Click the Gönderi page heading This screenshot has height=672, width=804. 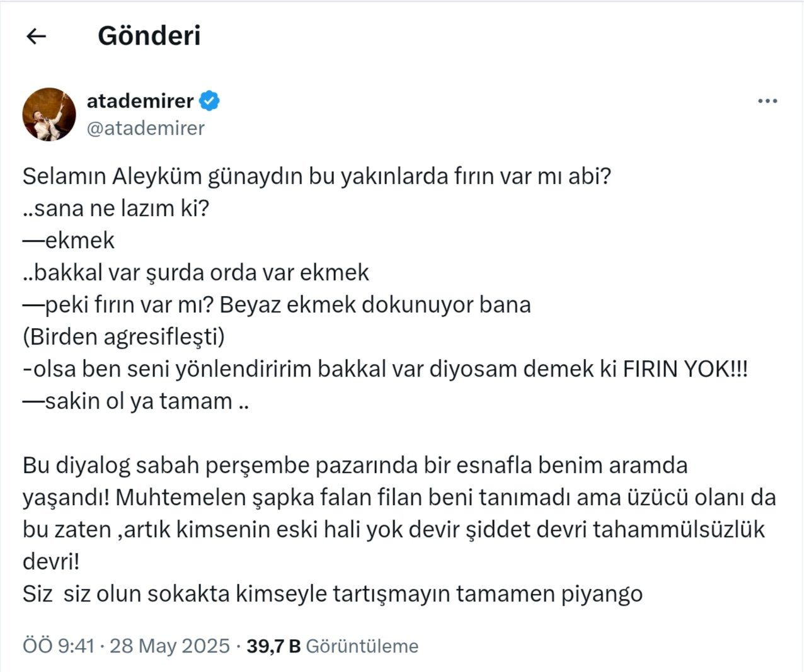coord(149,36)
